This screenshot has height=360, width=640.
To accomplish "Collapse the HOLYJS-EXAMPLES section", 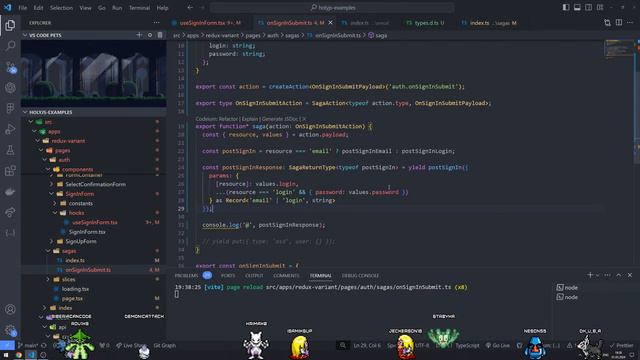I will tap(93, 112).
